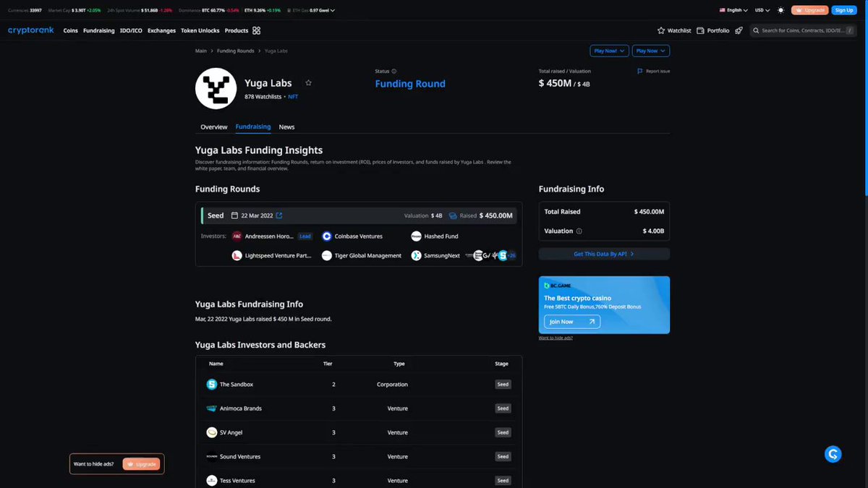Screen dimensions: 868x488
Task: Click the Yuga Labs logo avatar
Action: tap(216, 88)
